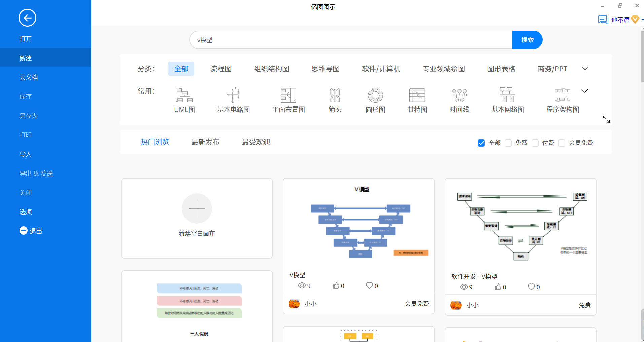Click the plus icon for blank canvas
Screen dimensions: 644x342
click(x=197, y=209)
